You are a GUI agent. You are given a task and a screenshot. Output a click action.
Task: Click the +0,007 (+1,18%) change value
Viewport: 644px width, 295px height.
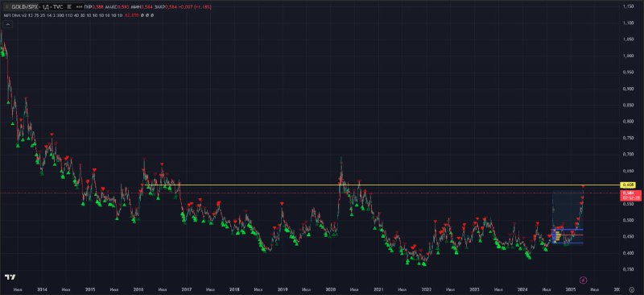pos(195,7)
